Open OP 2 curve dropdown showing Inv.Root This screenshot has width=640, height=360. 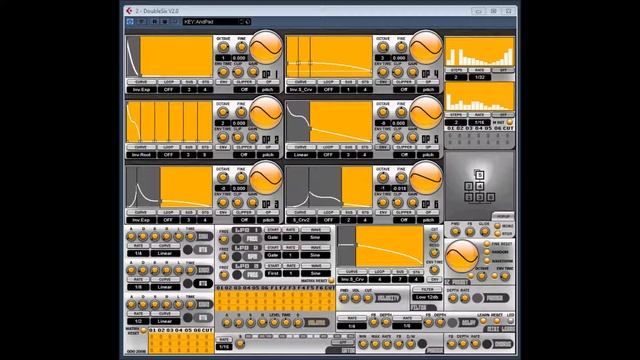(142, 155)
